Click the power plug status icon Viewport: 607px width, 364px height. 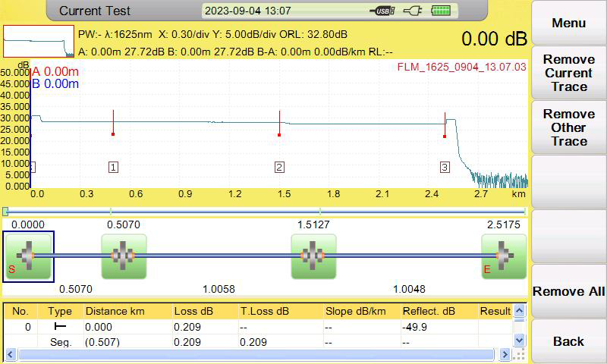[x=412, y=11]
